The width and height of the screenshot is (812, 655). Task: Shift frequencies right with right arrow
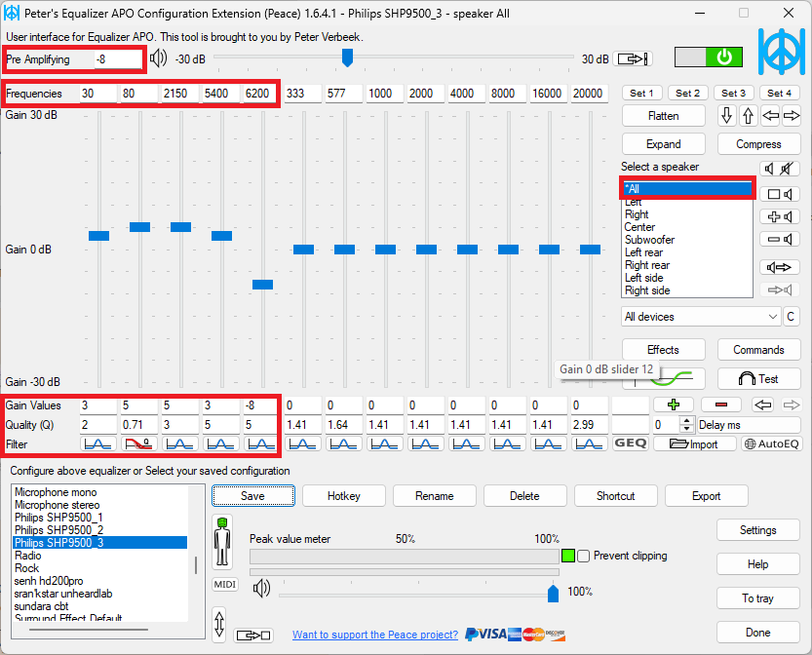[x=791, y=115]
